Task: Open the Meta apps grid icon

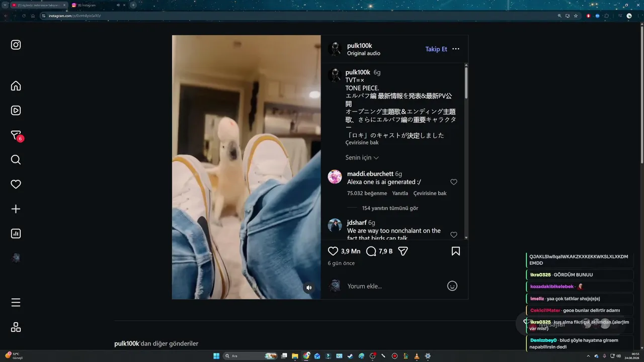Action: 16,327
